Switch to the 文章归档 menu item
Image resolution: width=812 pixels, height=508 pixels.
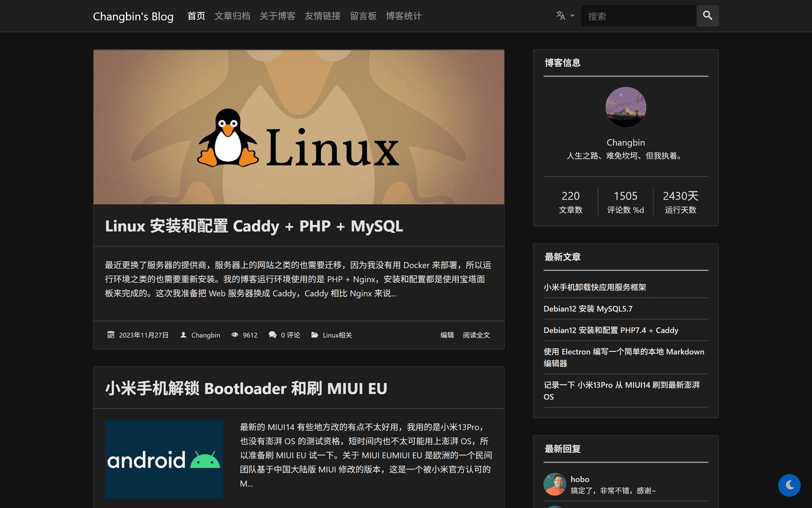[232, 16]
